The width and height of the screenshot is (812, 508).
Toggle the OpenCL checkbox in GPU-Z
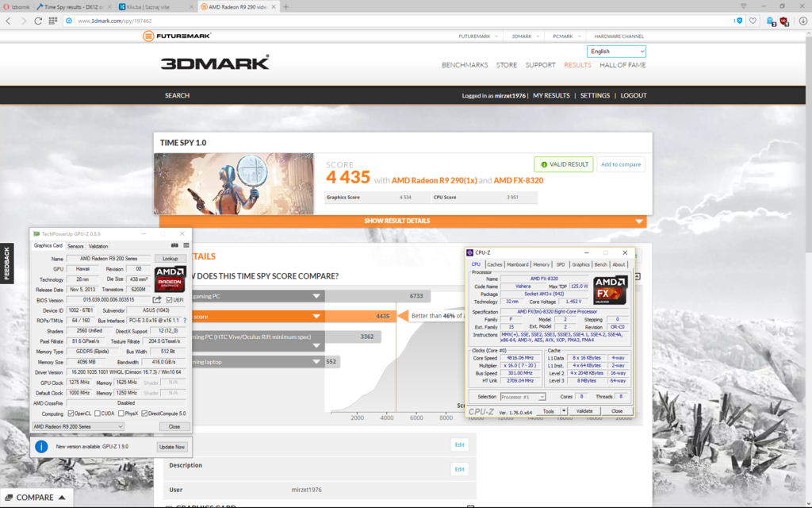point(71,414)
